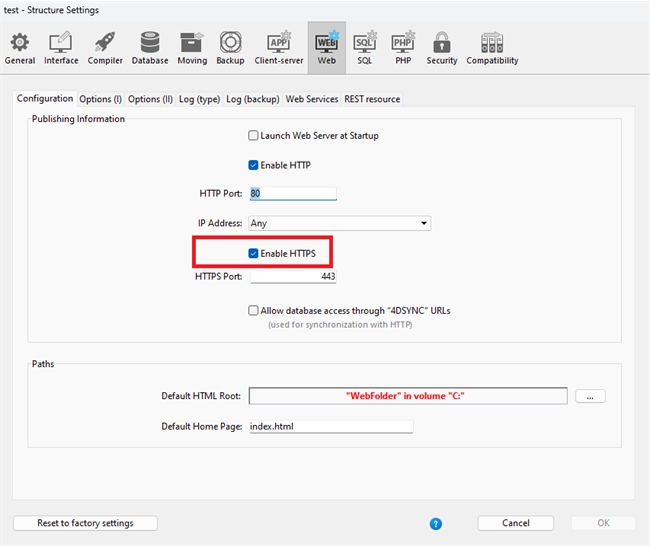
Task: Open the General settings icon
Action: [x=20, y=46]
